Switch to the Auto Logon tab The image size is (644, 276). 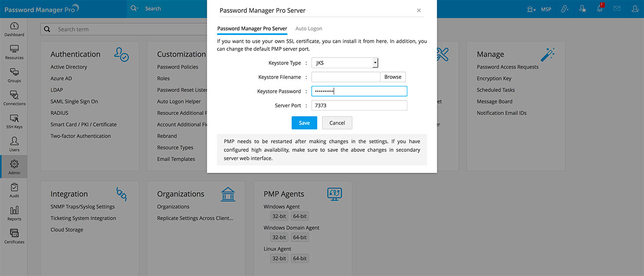309,28
